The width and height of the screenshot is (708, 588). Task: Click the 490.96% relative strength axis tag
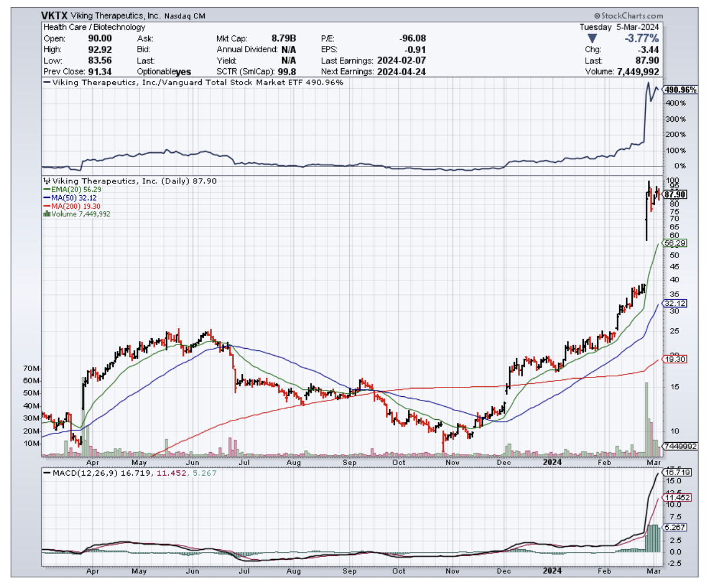tap(680, 90)
